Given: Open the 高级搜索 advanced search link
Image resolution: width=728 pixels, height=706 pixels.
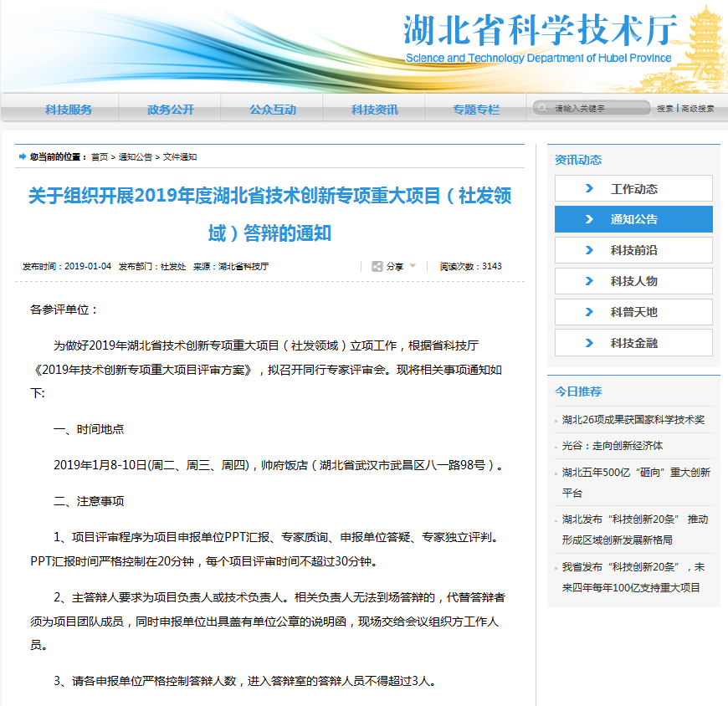Looking at the screenshot, I should tap(698, 109).
